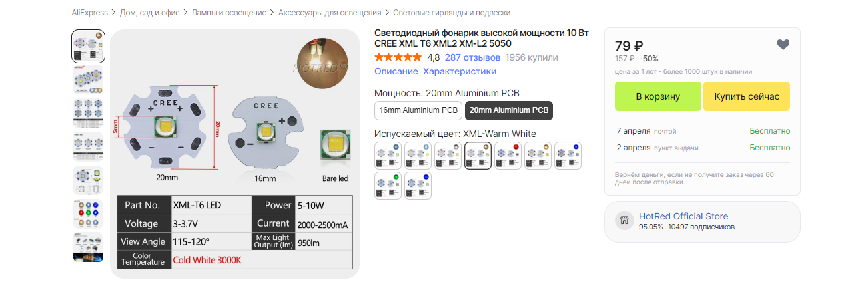Jump to Описание section

click(396, 71)
